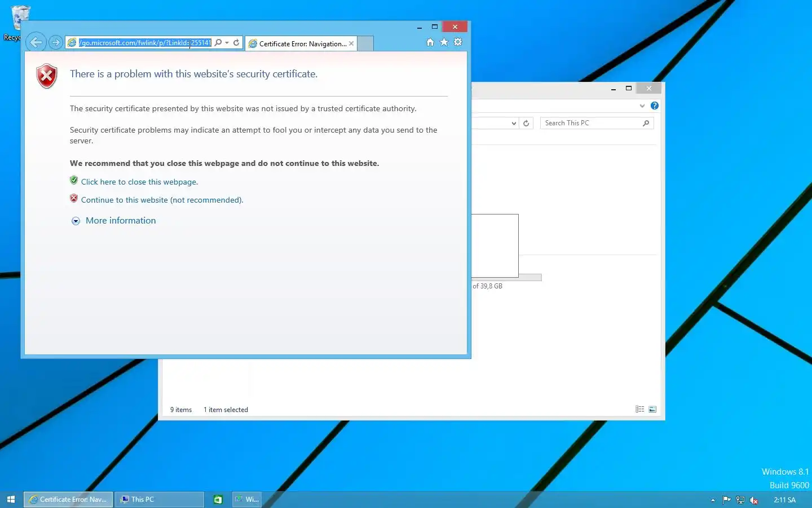The height and width of the screenshot is (508, 812).
Task: Open the address bar autocomplete dropdown arrow
Action: coord(227,42)
